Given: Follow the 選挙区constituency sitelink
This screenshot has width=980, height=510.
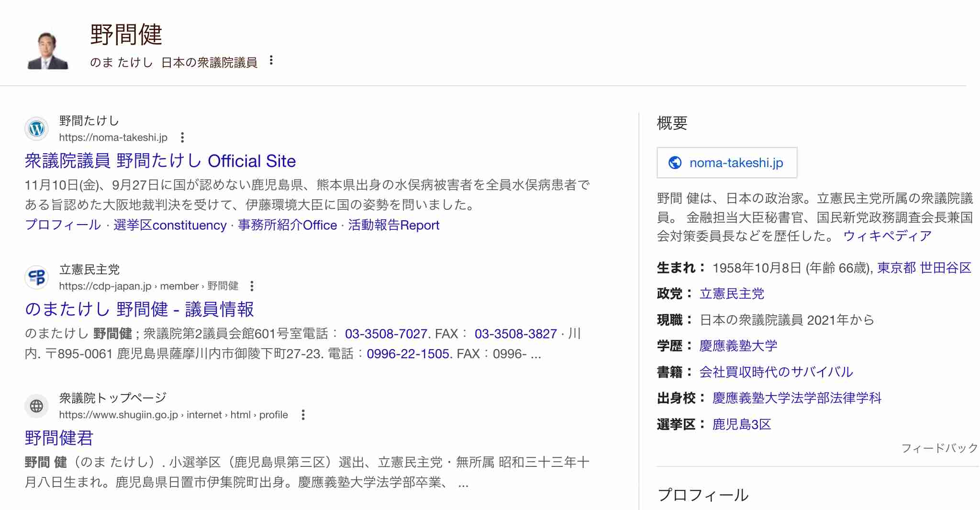Looking at the screenshot, I should point(170,225).
